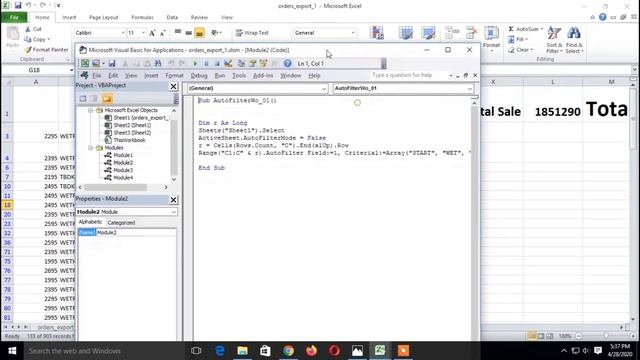The width and height of the screenshot is (640, 360).
Task: Open Chrome from the Windows taskbar
Action: tap(288, 351)
